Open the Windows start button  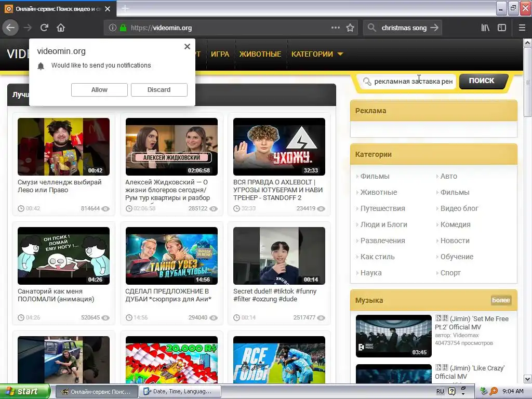(24, 392)
